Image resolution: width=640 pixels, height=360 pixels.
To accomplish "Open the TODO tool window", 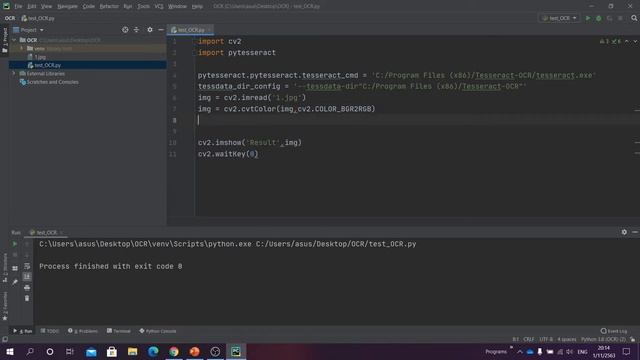I will click(x=50, y=331).
